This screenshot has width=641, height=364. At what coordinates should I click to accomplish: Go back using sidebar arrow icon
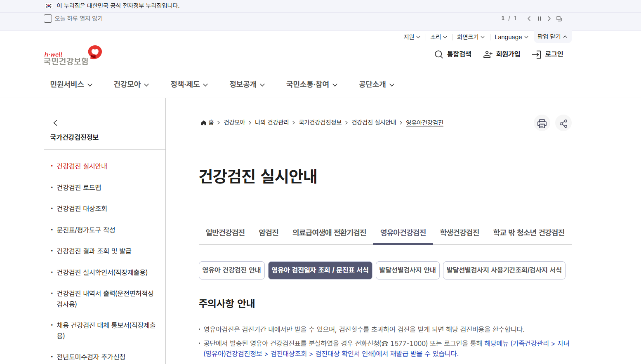pyautogui.click(x=55, y=123)
